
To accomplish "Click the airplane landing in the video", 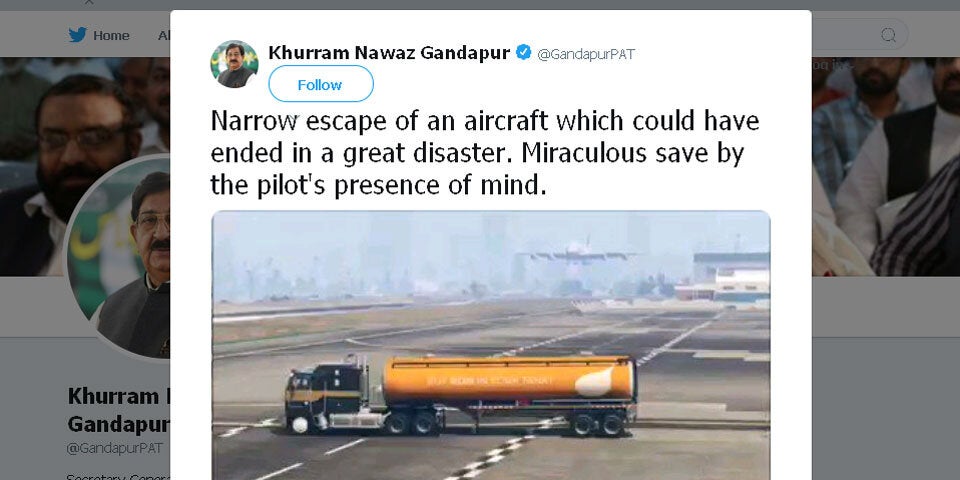I will 576,255.
